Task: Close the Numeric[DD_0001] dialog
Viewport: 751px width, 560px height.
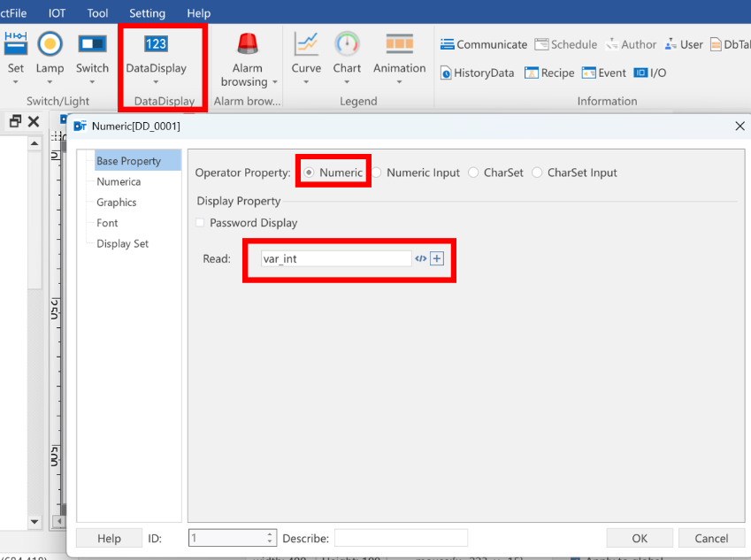Action: 740,126
